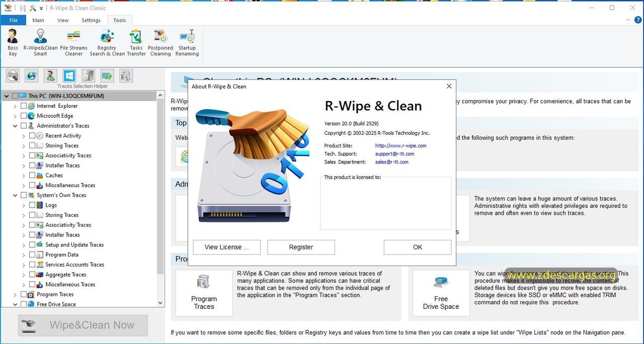Image resolution: width=644 pixels, height=344 pixels.
Task: Open Startup Renaming tool
Action: pos(187,42)
